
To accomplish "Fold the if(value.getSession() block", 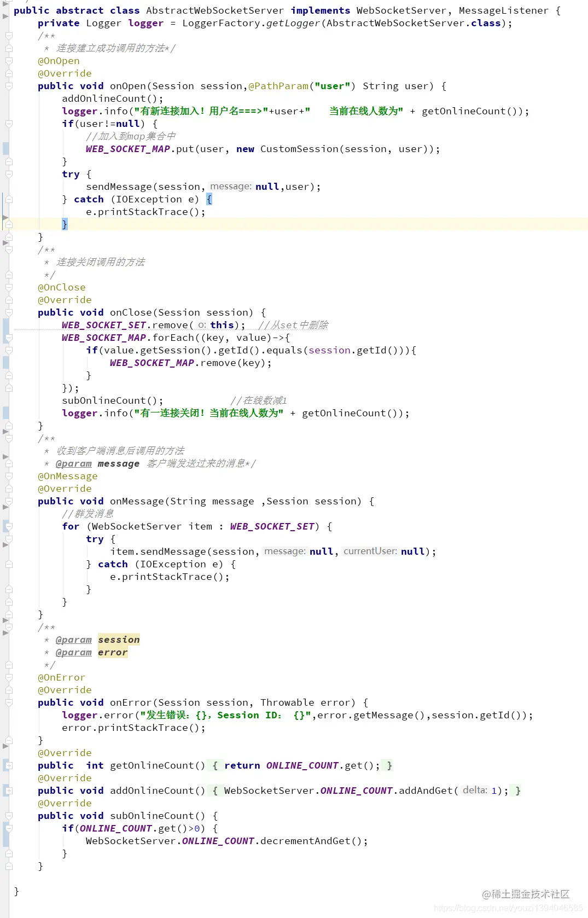I will [x=9, y=350].
